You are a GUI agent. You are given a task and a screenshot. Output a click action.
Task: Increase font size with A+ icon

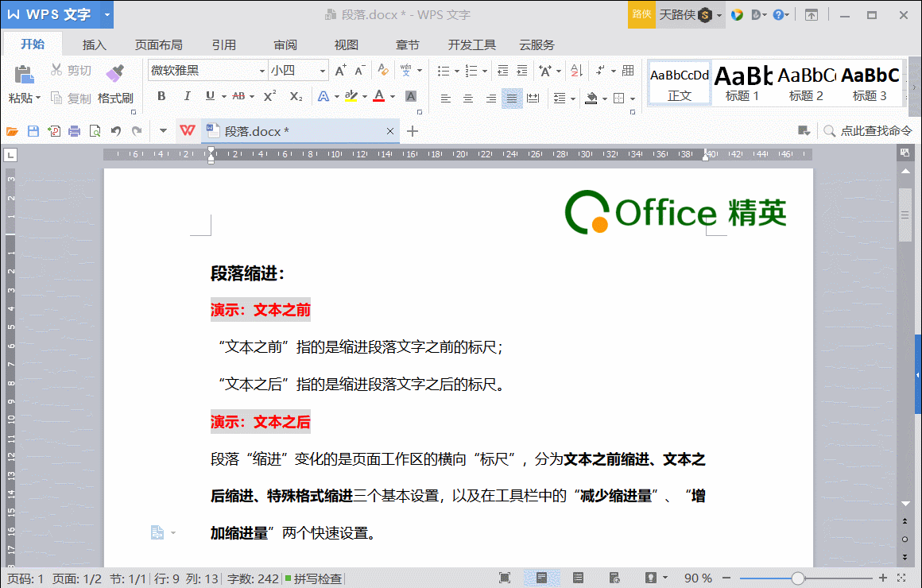click(340, 71)
